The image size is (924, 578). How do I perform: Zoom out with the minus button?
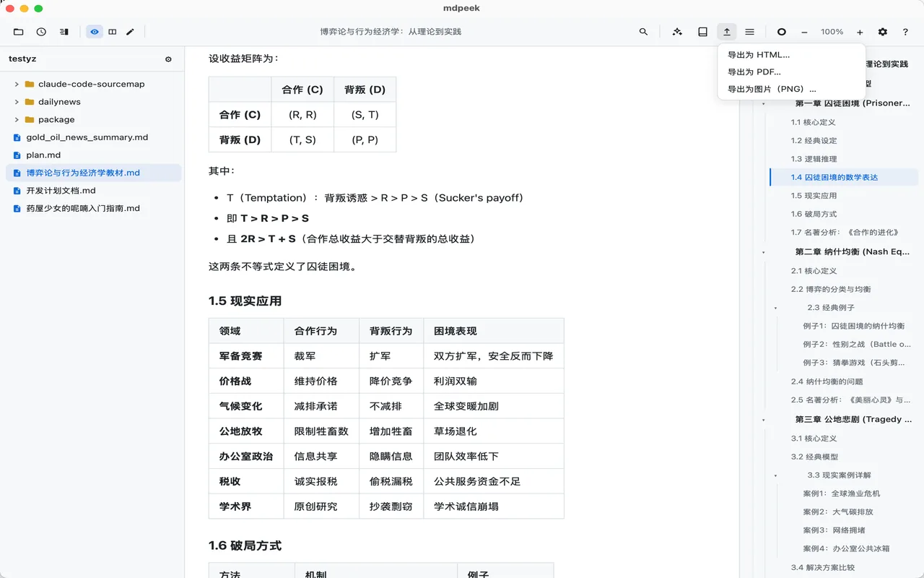(x=804, y=32)
